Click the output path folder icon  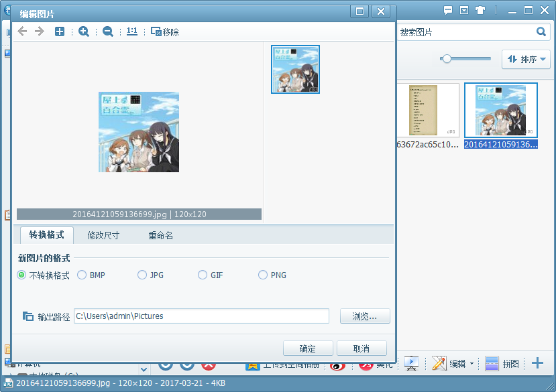28,316
